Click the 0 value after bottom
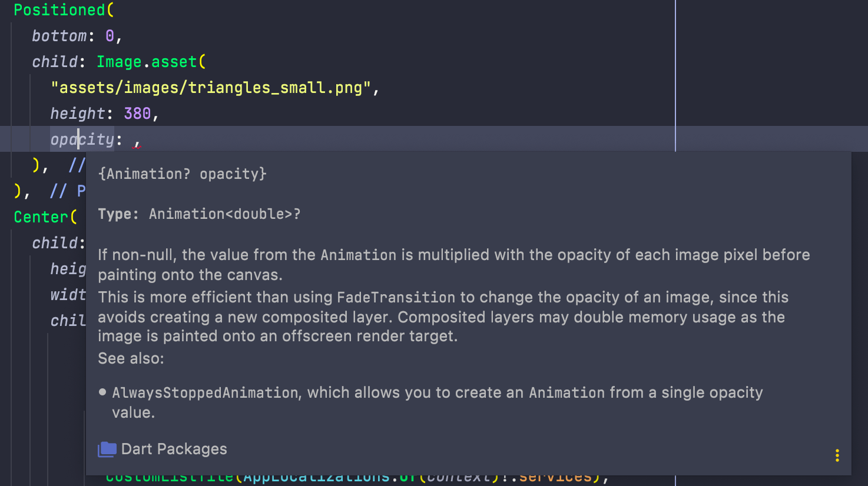The image size is (868, 486). [110, 36]
